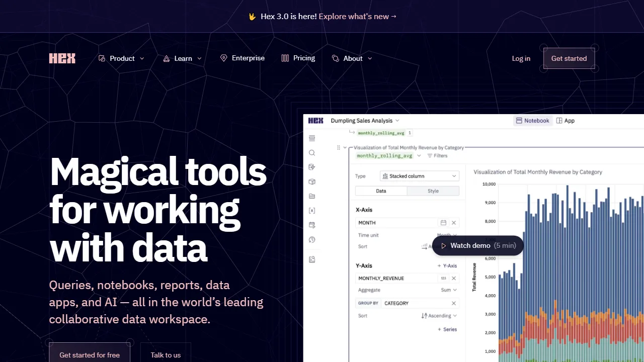Click the 123 number type icon

(443, 278)
